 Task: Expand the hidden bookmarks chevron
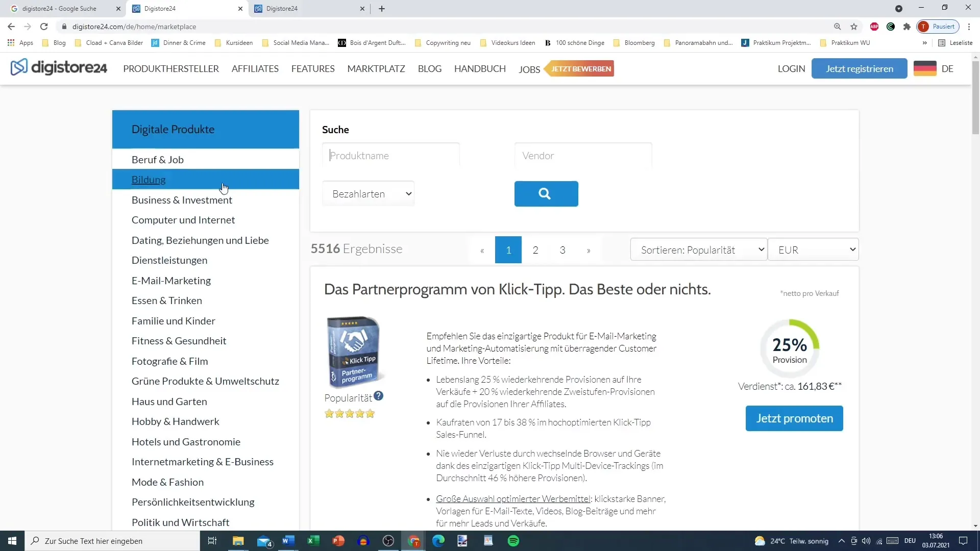click(x=925, y=43)
